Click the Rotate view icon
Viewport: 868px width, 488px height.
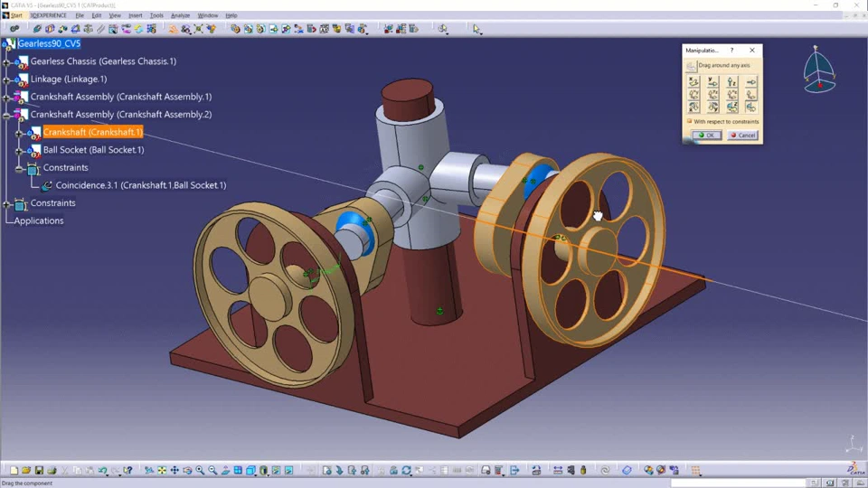(x=187, y=470)
